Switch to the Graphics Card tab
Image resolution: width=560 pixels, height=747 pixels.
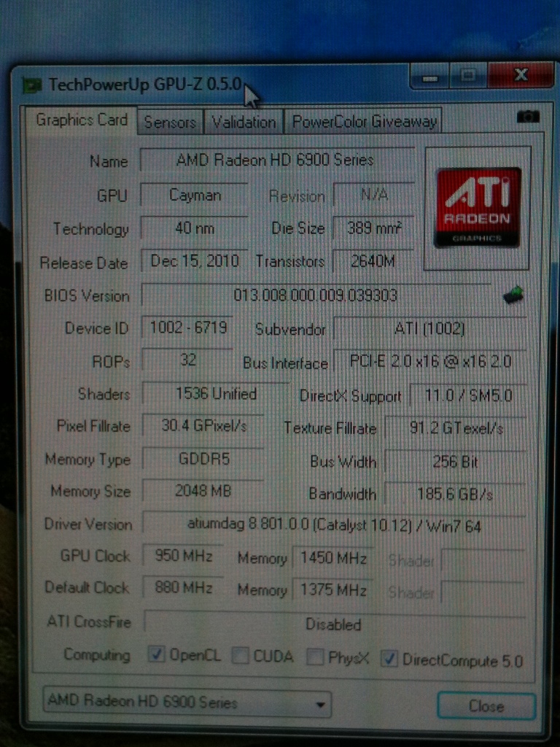82,120
